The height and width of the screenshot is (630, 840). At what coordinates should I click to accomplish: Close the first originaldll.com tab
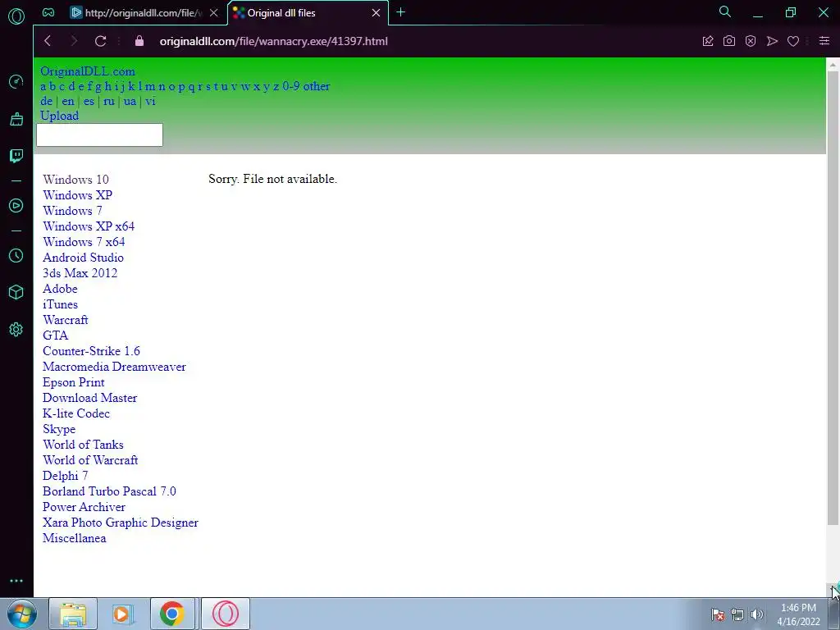[x=214, y=13]
